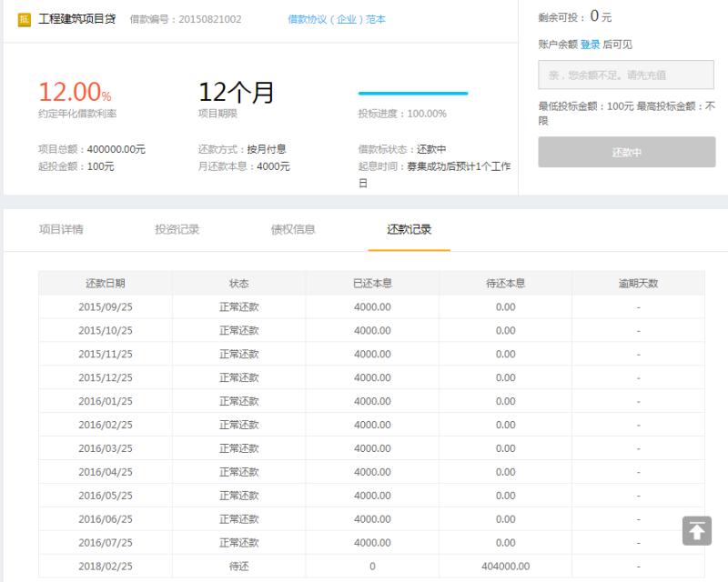The width and height of the screenshot is (728, 582).
Task: Open the 借款协议(企业)范本 link
Action: 337,19
